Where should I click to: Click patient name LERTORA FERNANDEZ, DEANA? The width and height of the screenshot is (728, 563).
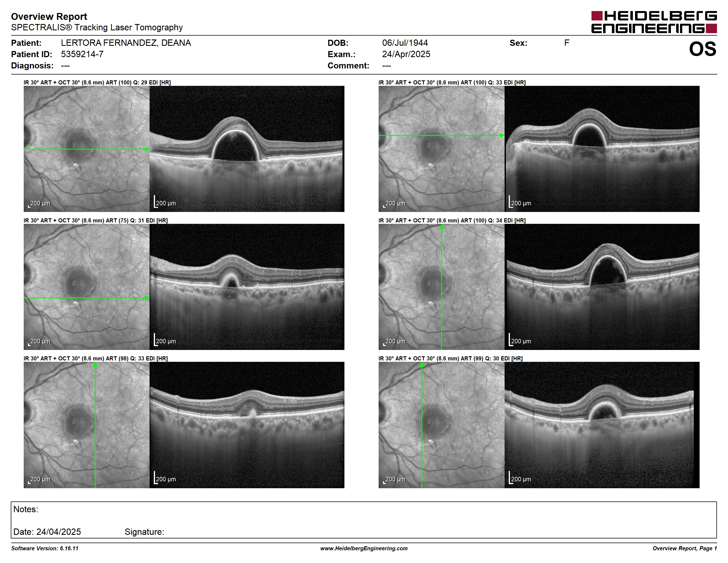pos(126,43)
